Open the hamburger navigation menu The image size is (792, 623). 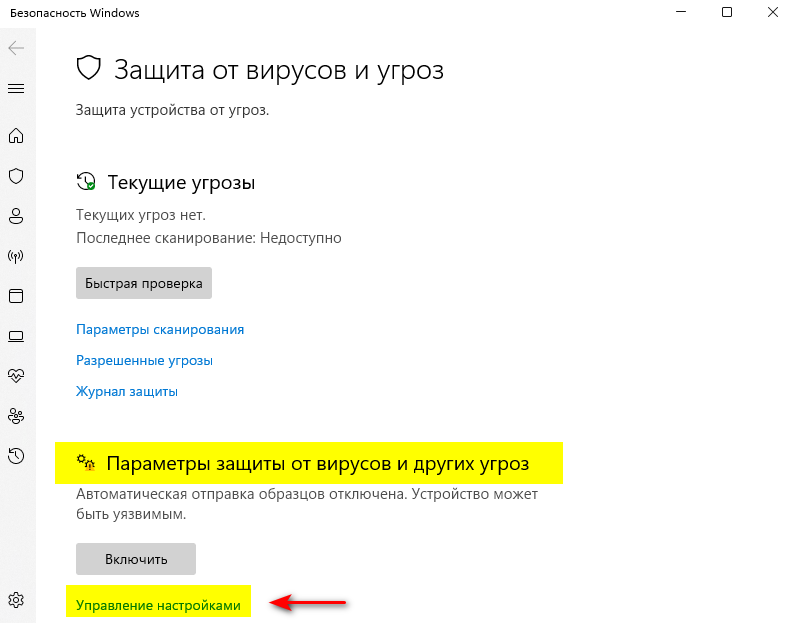pos(16,89)
